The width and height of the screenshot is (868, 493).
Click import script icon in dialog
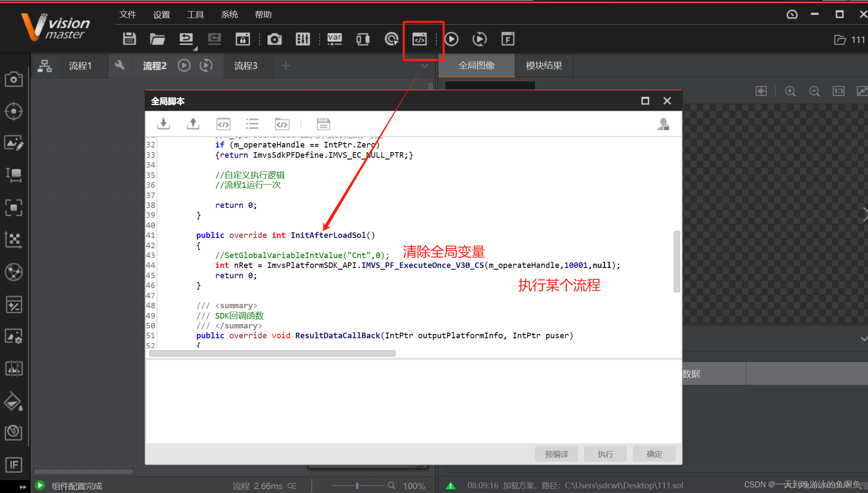click(x=163, y=124)
